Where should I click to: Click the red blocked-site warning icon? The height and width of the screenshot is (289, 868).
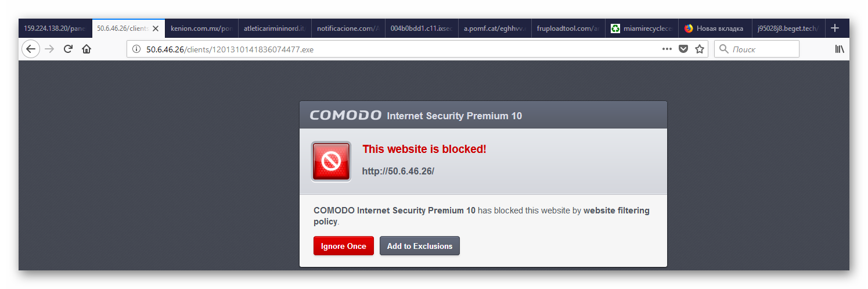click(x=331, y=162)
